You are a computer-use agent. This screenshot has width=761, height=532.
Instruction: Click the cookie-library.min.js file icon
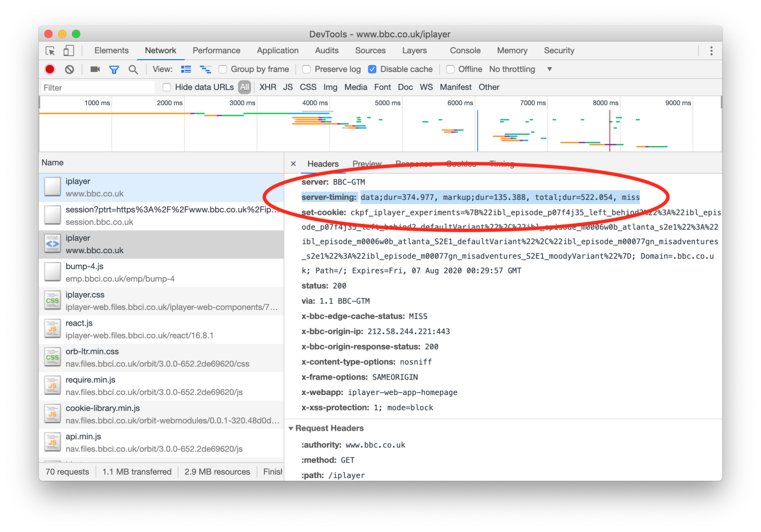(52, 414)
